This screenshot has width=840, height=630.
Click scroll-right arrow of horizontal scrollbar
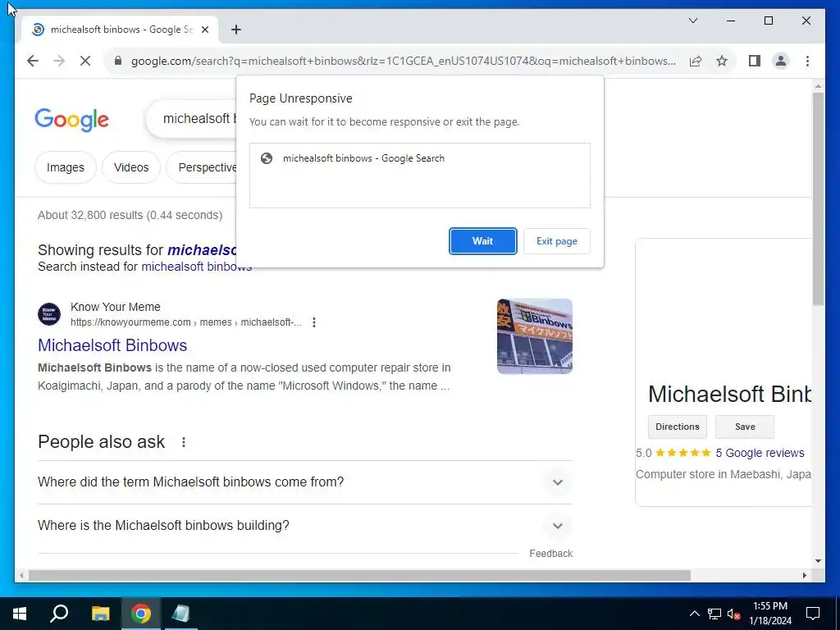click(x=804, y=576)
